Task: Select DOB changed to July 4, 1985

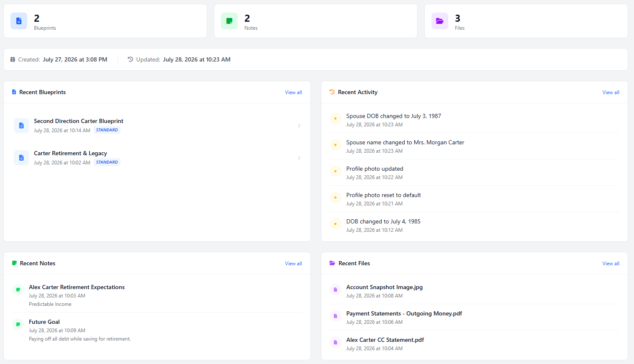Action: pyautogui.click(x=383, y=221)
